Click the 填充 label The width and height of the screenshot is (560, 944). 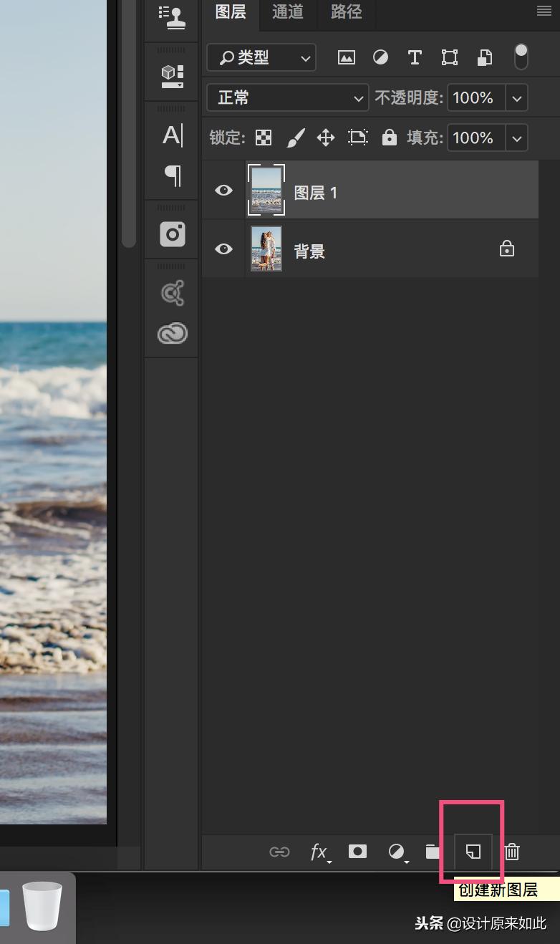pyautogui.click(x=425, y=138)
